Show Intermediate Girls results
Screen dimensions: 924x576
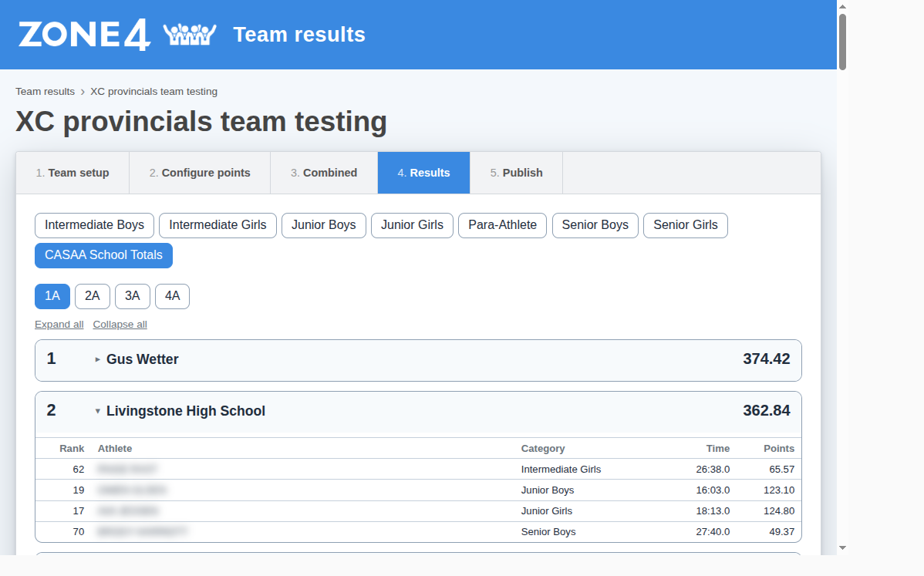[218, 225]
